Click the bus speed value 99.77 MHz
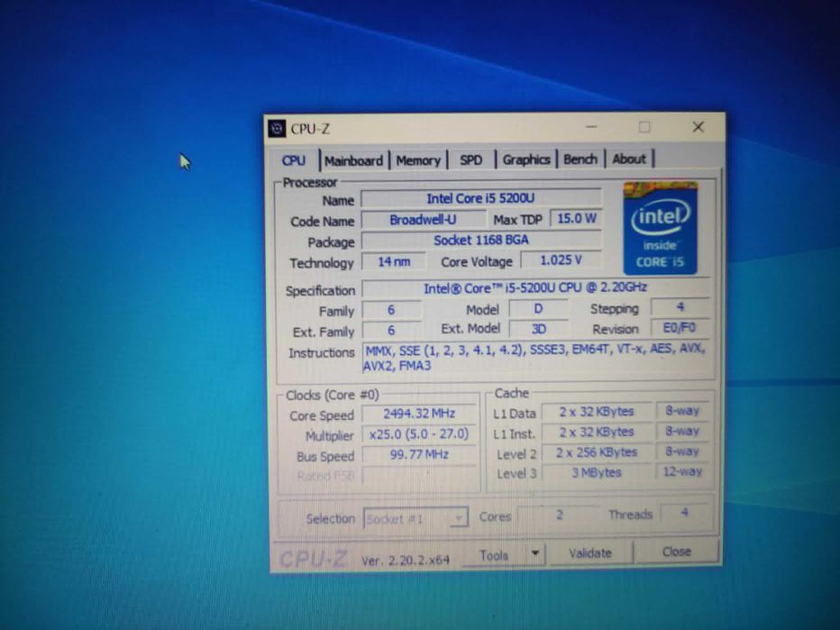This screenshot has height=630, width=840. 419,454
